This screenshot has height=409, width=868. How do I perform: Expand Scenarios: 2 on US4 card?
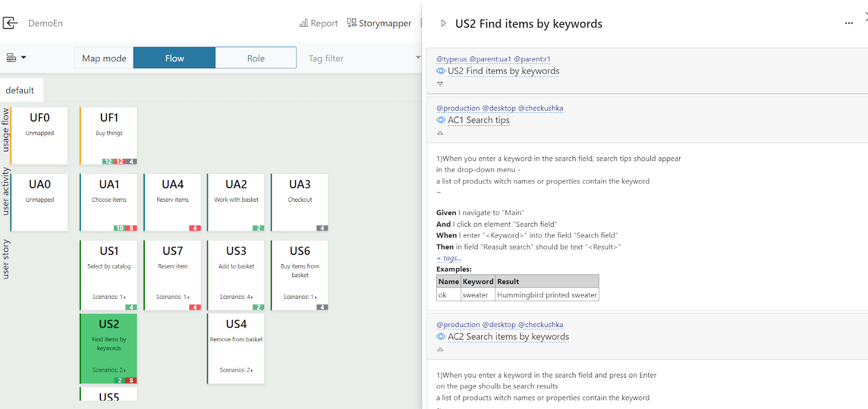point(236,370)
